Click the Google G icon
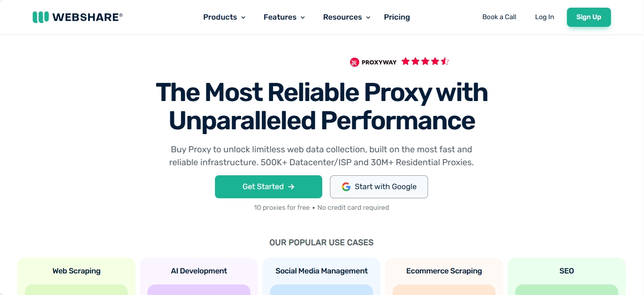The image size is (644, 295). coord(346,187)
